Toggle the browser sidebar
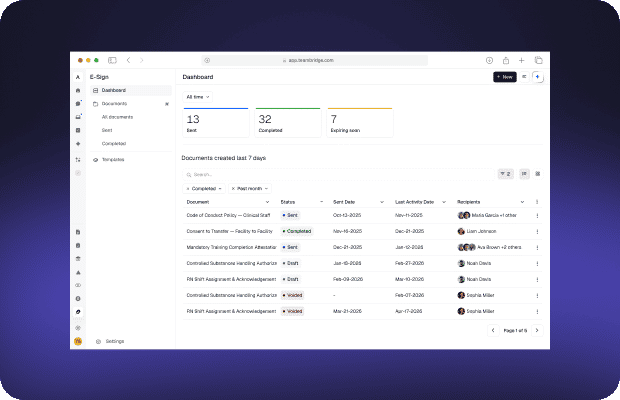This screenshot has height=400, width=620. 112,60
